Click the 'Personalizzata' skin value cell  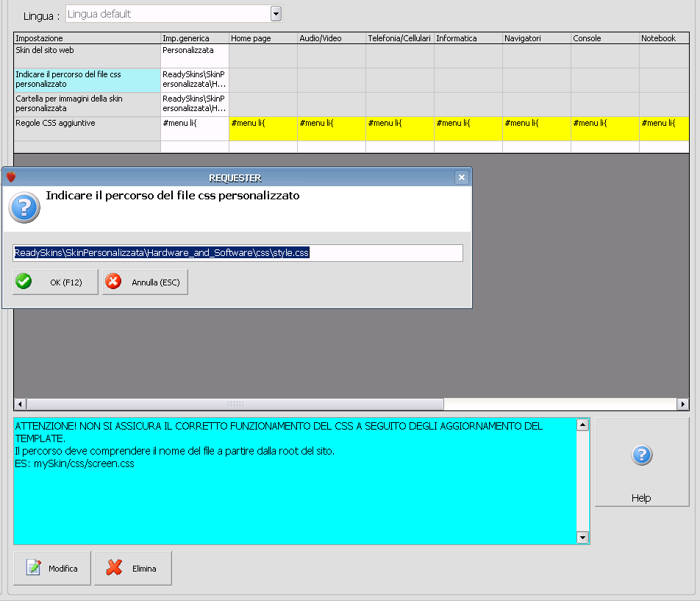click(195, 56)
